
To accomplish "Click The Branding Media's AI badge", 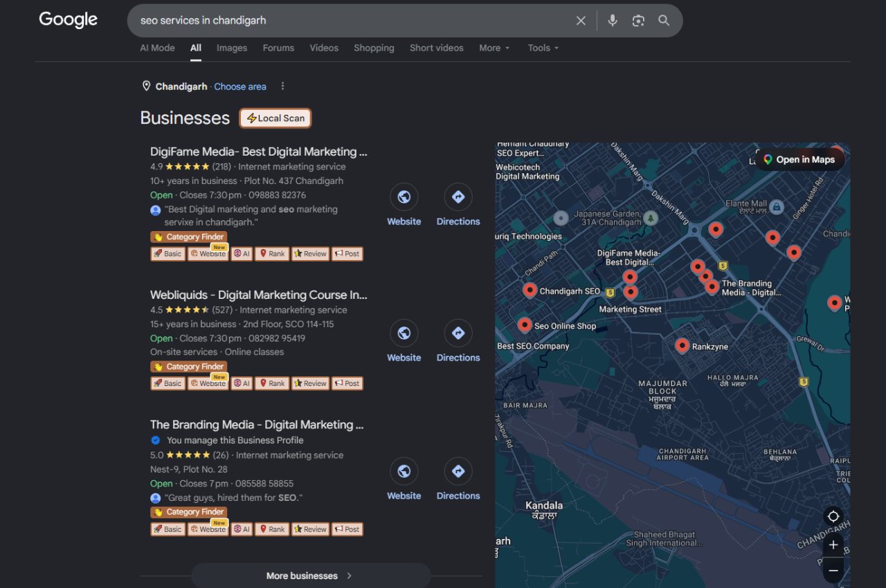I will [x=242, y=529].
